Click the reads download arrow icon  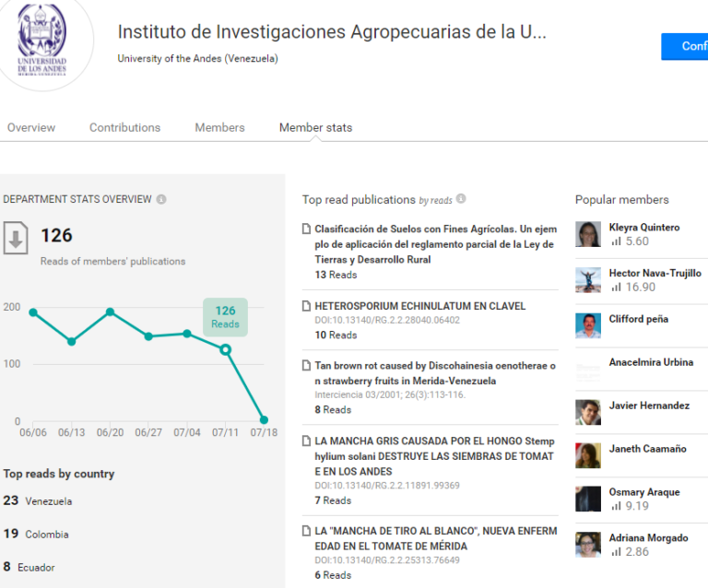pos(16,238)
